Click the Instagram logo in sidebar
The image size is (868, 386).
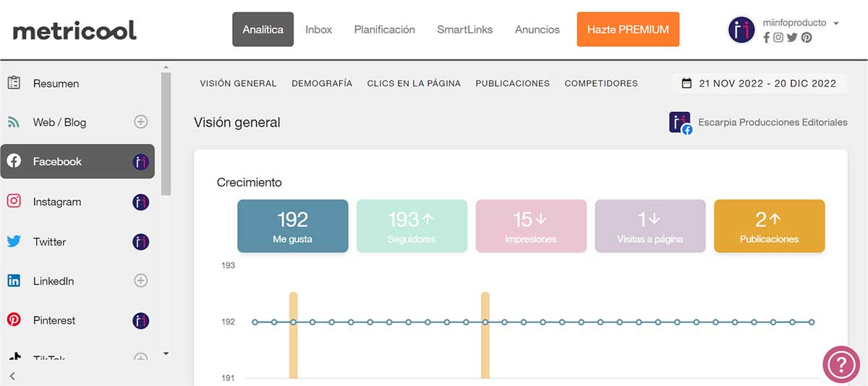tap(14, 201)
